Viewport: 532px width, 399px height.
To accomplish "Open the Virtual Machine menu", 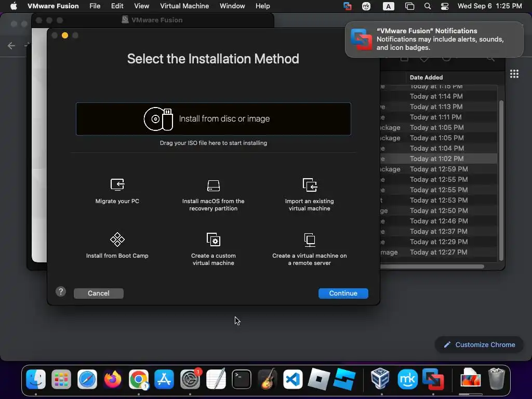I will [184, 6].
